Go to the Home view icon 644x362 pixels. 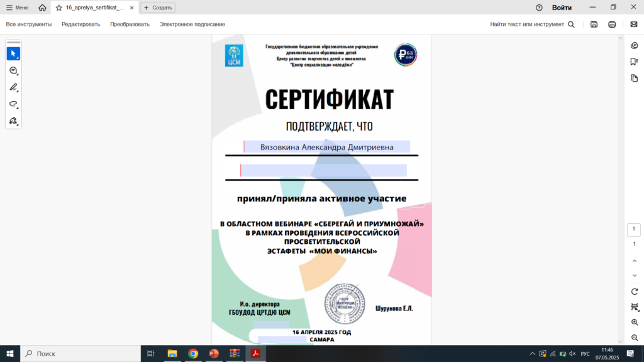(42, 8)
